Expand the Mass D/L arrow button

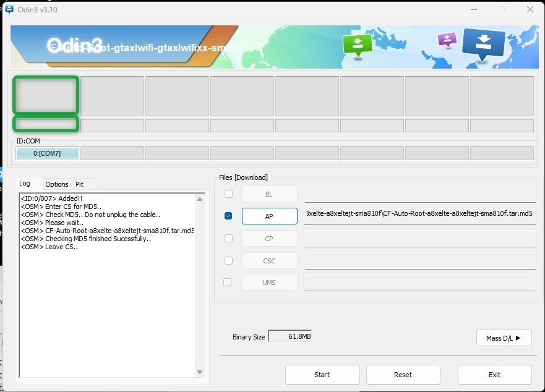(504, 338)
